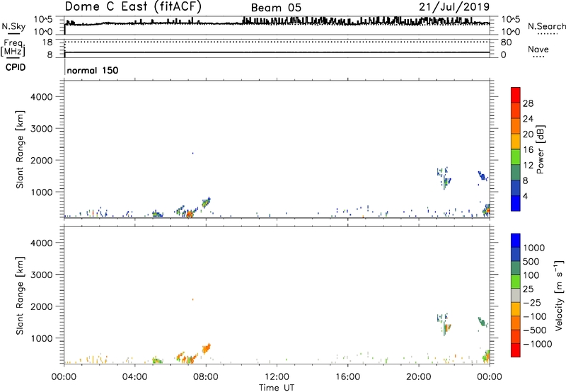Click the '18' frequency tick label
Screen dimensions: 566x392
coord(47,42)
